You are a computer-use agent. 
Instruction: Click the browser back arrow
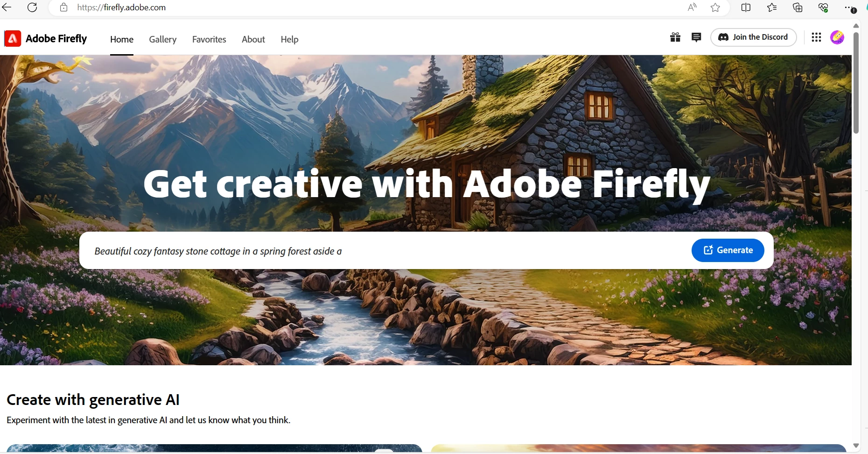[7, 7]
